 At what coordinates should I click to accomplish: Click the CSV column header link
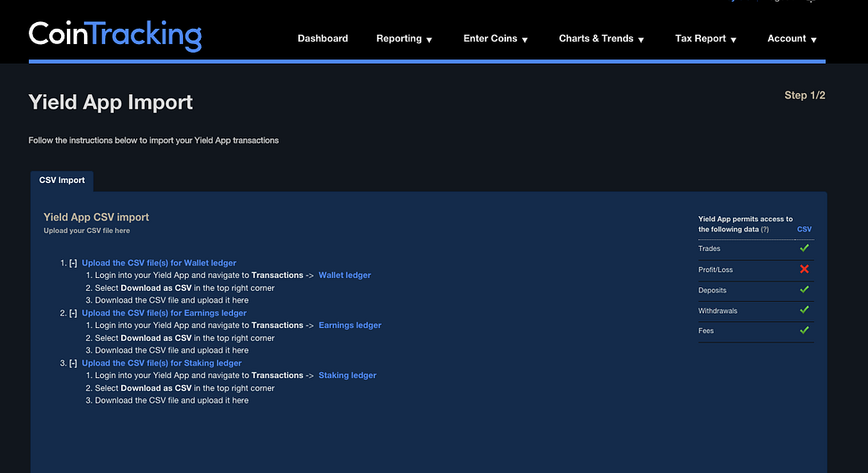(804, 230)
